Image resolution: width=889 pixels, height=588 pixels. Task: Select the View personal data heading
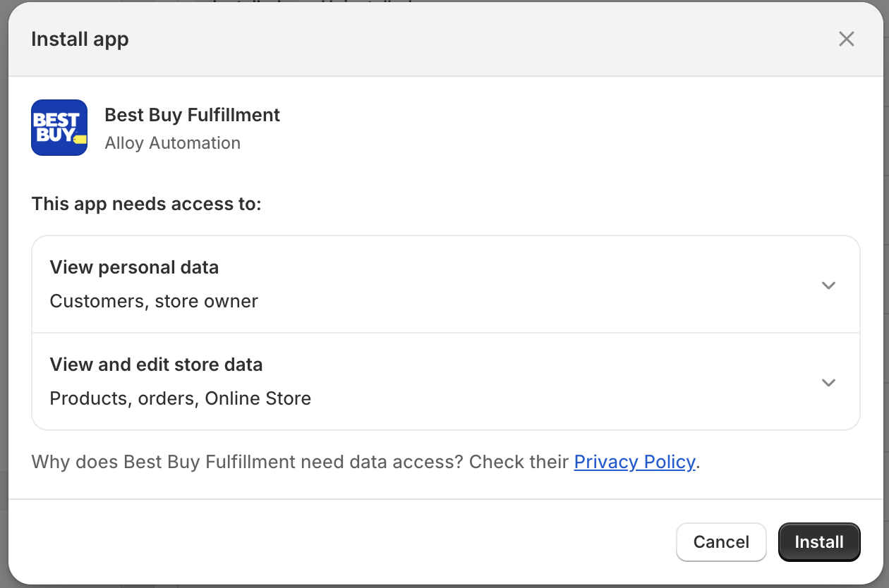tap(134, 268)
